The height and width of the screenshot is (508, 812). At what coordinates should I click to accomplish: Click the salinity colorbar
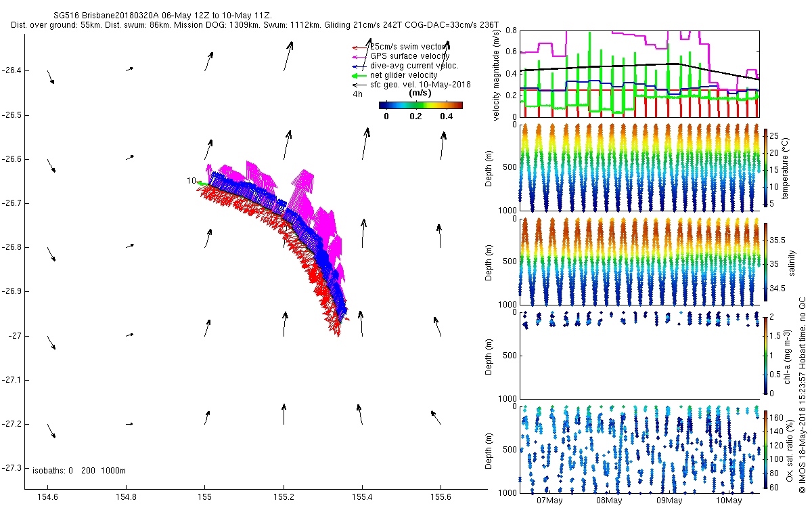(765, 261)
